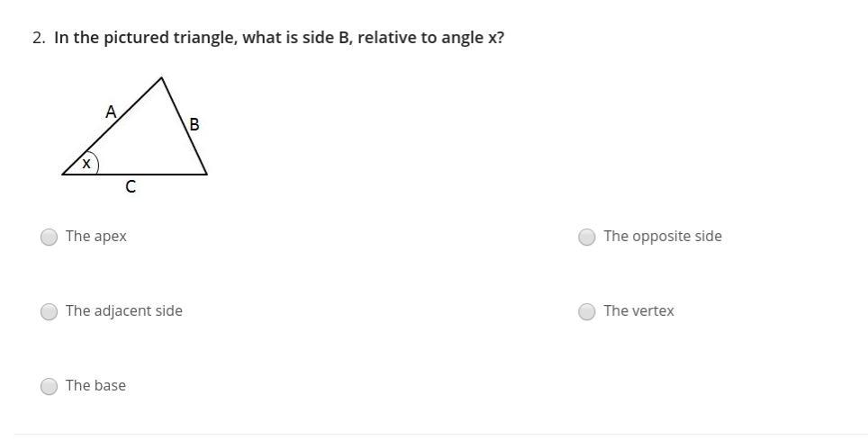Mark The adjacent side radio option
Screen dimensions: 868x440
[x=49, y=311]
